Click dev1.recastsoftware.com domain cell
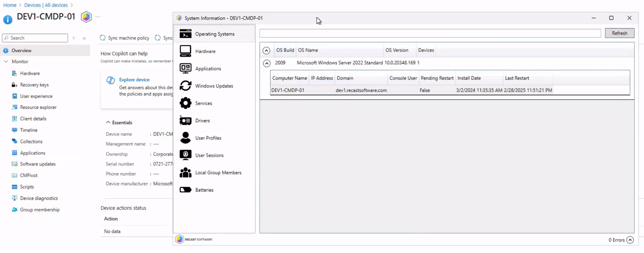The image size is (644, 253). pyautogui.click(x=361, y=90)
